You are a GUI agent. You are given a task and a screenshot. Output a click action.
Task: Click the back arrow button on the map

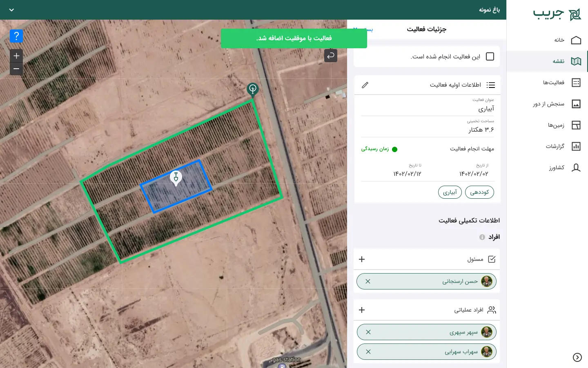331,55
